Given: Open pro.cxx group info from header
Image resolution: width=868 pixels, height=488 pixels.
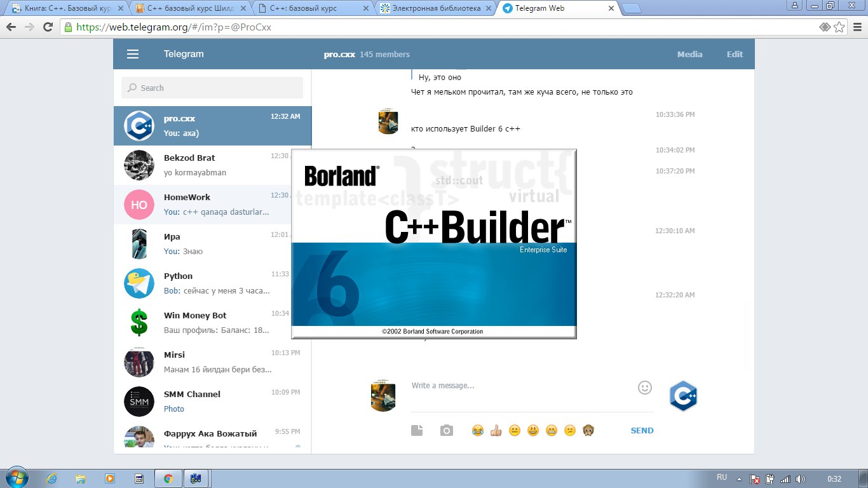Looking at the screenshot, I should 367,54.
